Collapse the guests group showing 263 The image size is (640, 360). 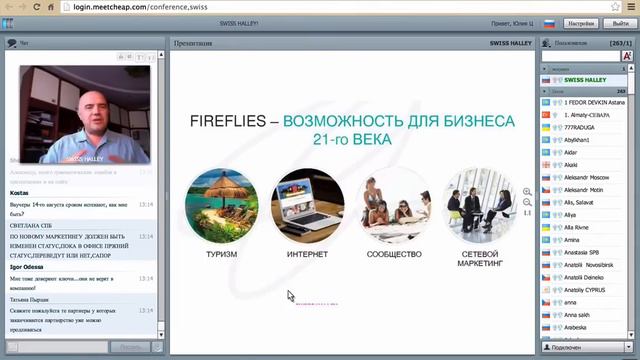544,91
